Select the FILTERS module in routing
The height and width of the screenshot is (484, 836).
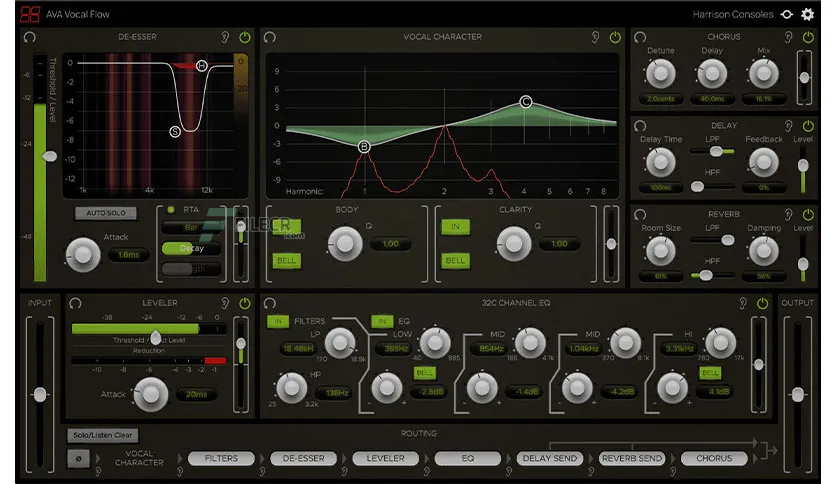point(221,458)
